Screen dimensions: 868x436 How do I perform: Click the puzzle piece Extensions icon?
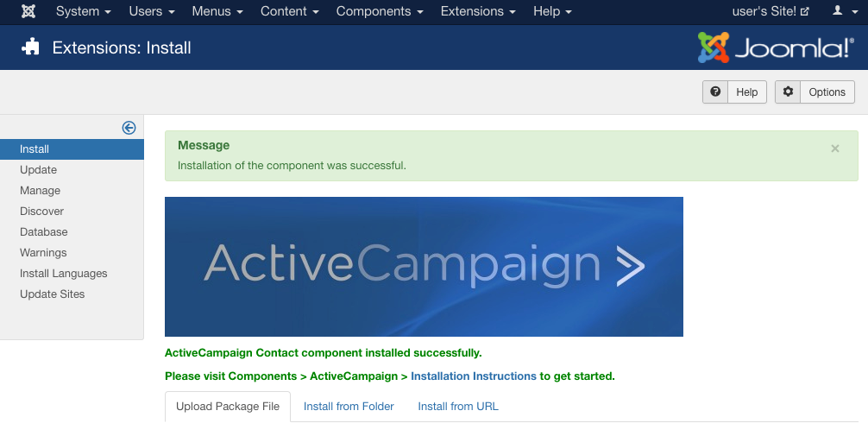click(x=31, y=47)
